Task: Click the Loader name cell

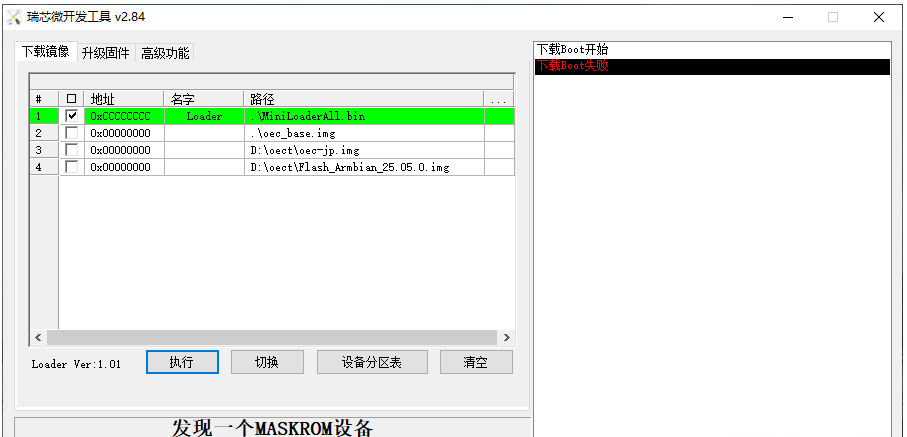Action: (204, 116)
